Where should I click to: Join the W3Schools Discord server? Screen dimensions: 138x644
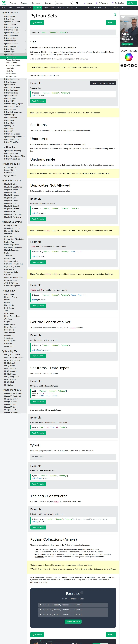coord(129,65)
